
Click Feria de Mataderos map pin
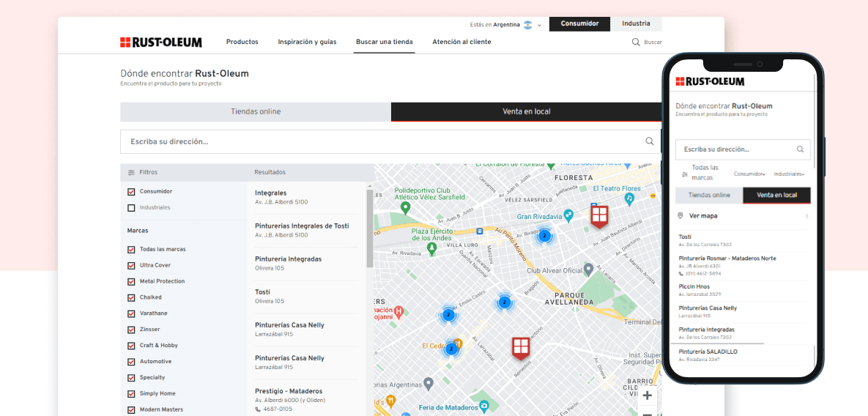tap(484, 406)
